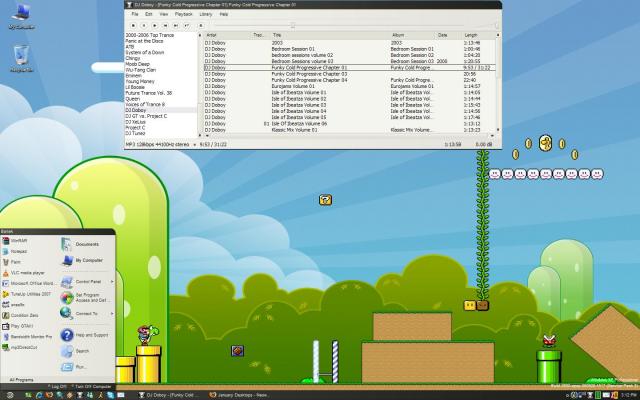Open the Library menu

[206, 14]
